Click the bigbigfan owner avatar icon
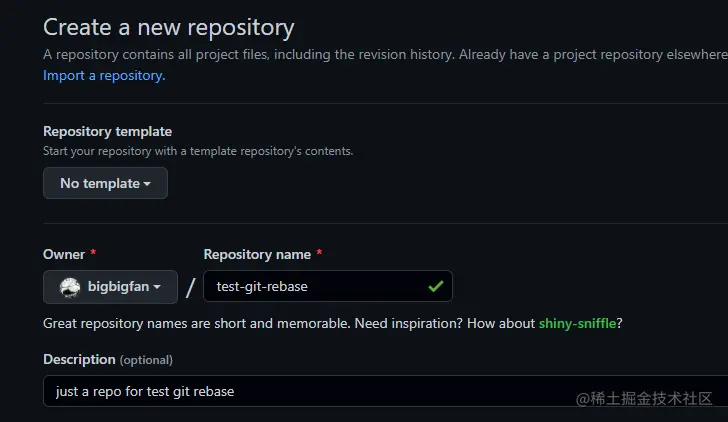728x422 pixels. (70, 287)
